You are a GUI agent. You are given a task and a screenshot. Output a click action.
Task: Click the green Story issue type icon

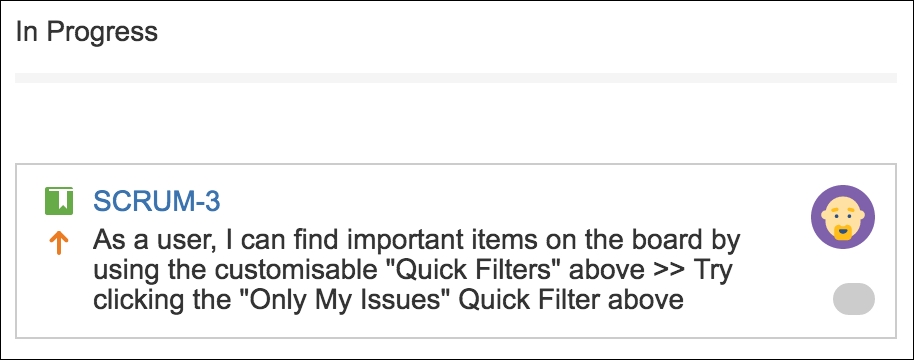coord(59,201)
